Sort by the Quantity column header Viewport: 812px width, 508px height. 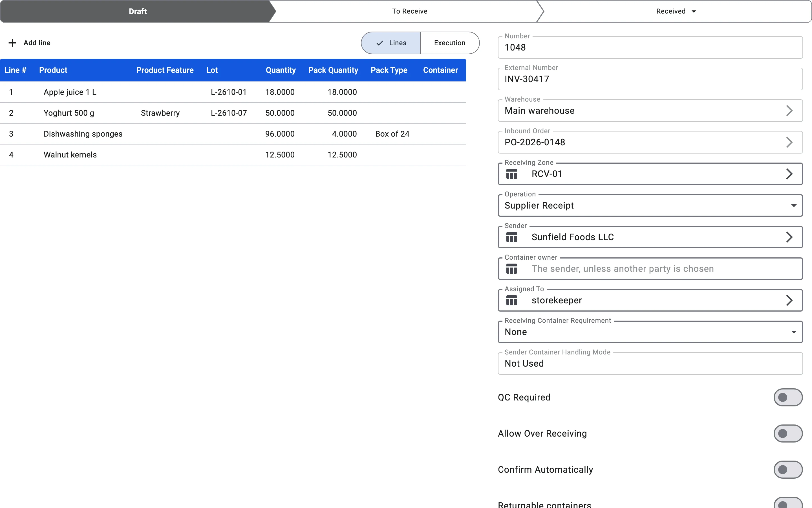pyautogui.click(x=281, y=70)
